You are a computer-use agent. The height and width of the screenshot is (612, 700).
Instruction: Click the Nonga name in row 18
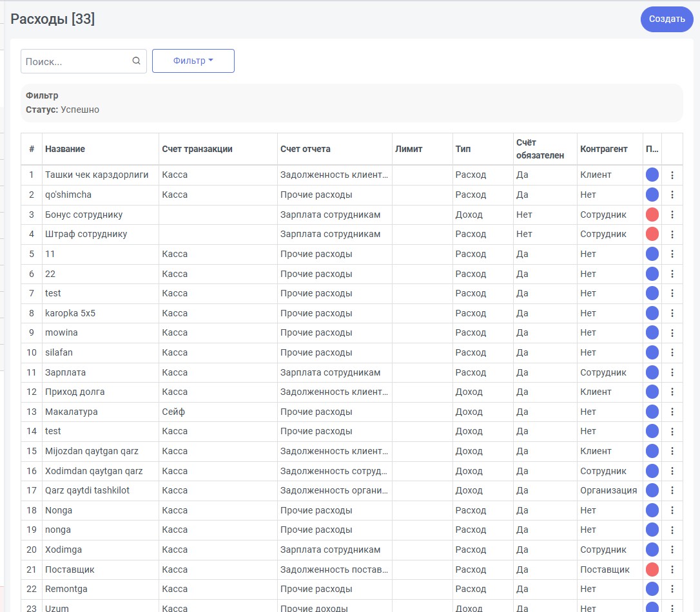tap(59, 510)
